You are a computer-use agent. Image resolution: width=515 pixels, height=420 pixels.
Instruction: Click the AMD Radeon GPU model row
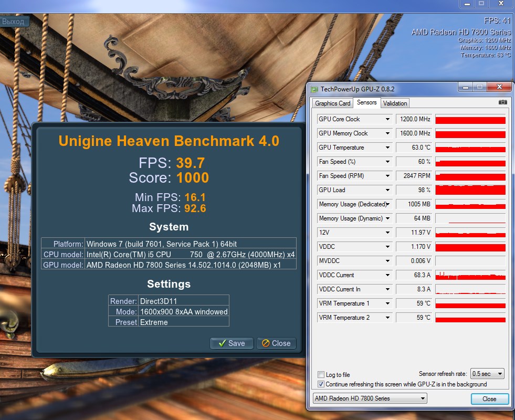point(169,265)
